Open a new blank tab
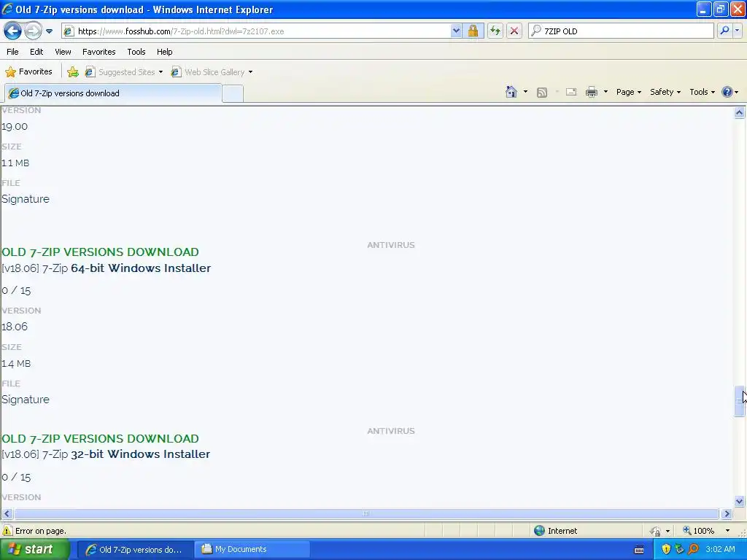Image resolution: width=747 pixels, height=560 pixels. coord(233,94)
